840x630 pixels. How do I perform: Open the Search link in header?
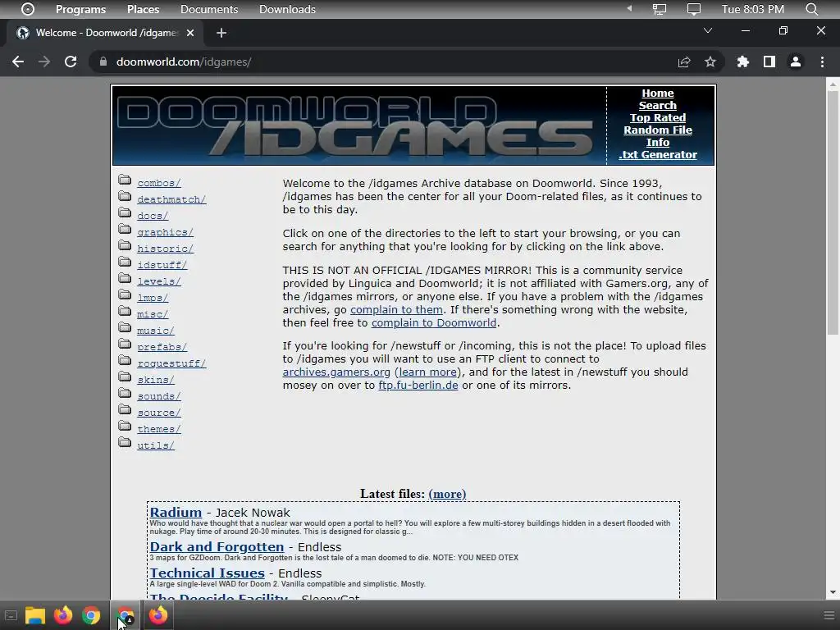tap(658, 106)
